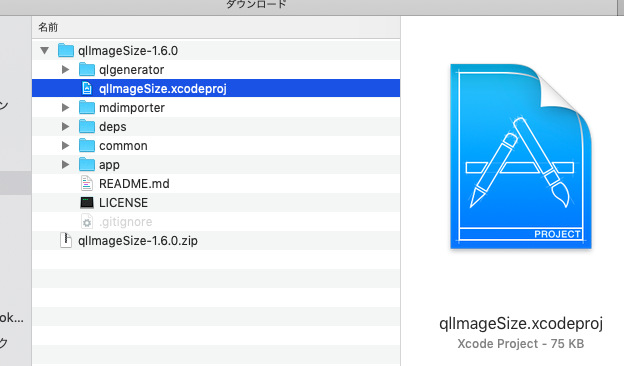Select the qlImageSize.xcodeproj row name
624x366 pixels.
point(163,89)
